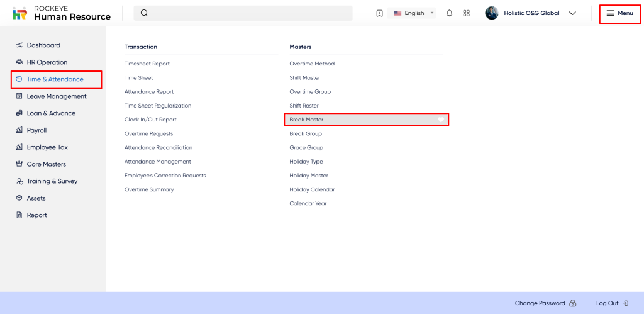Click the user profile avatar
644x314 pixels.
pyautogui.click(x=492, y=13)
